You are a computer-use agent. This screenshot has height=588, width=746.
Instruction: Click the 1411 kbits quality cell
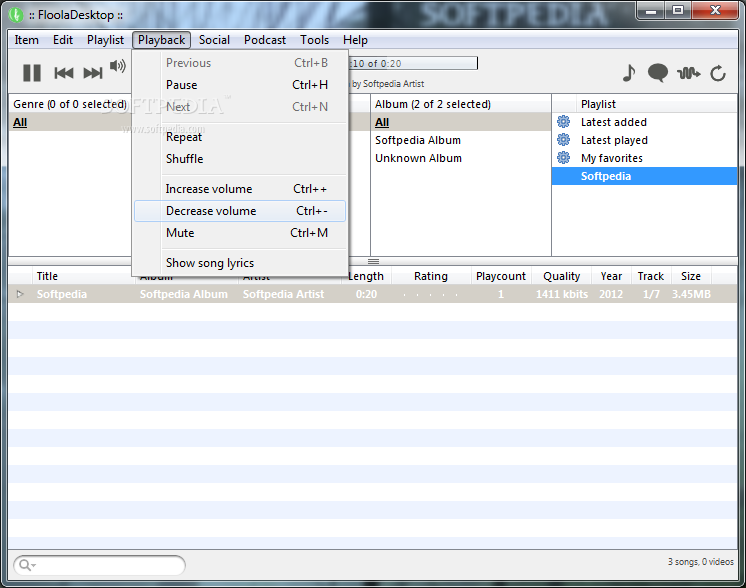[x=562, y=294]
